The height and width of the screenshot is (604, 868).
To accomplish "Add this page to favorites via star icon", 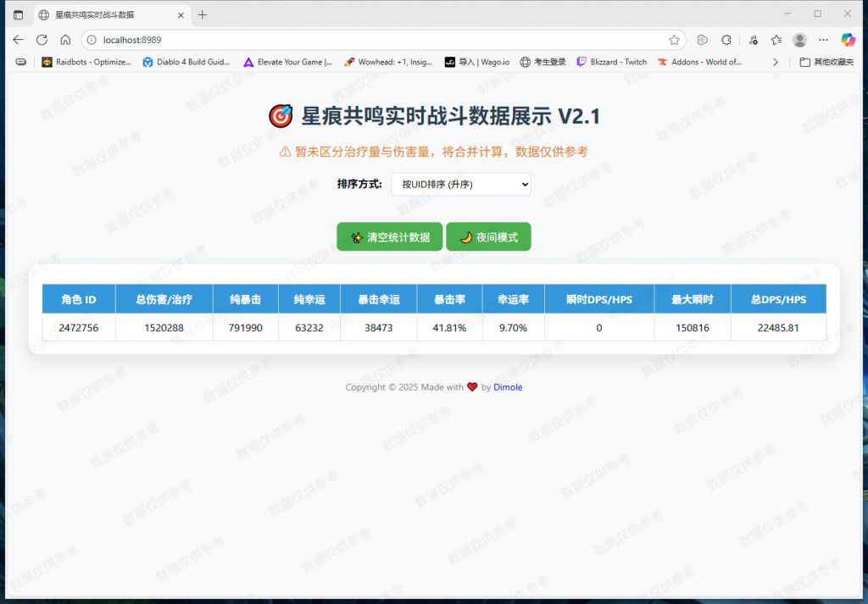I will tap(674, 39).
